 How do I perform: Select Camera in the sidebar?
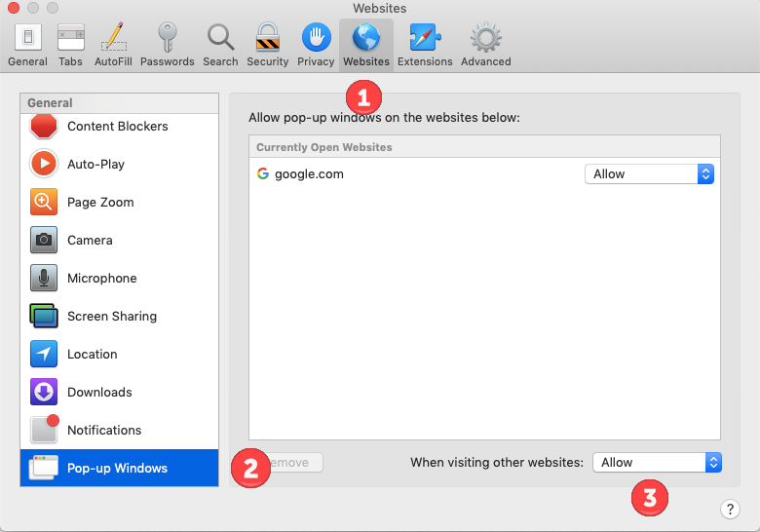[x=119, y=240]
